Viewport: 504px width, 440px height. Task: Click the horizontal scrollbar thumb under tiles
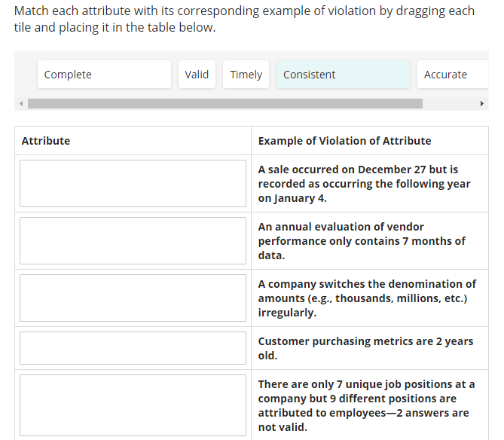click(225, 103)
